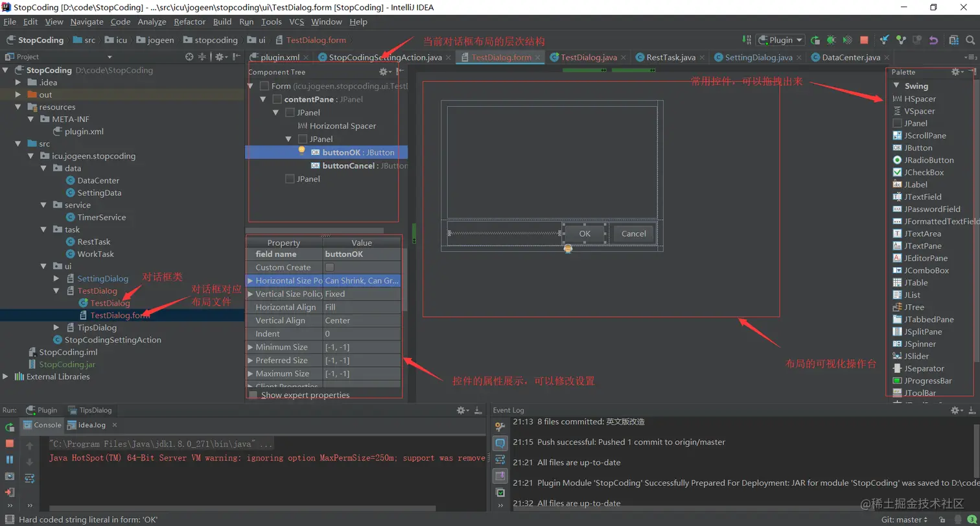The height and width of the screenshot is (526, 980).
Task: Open Component Tree gear options
Action: pos(384,72)
